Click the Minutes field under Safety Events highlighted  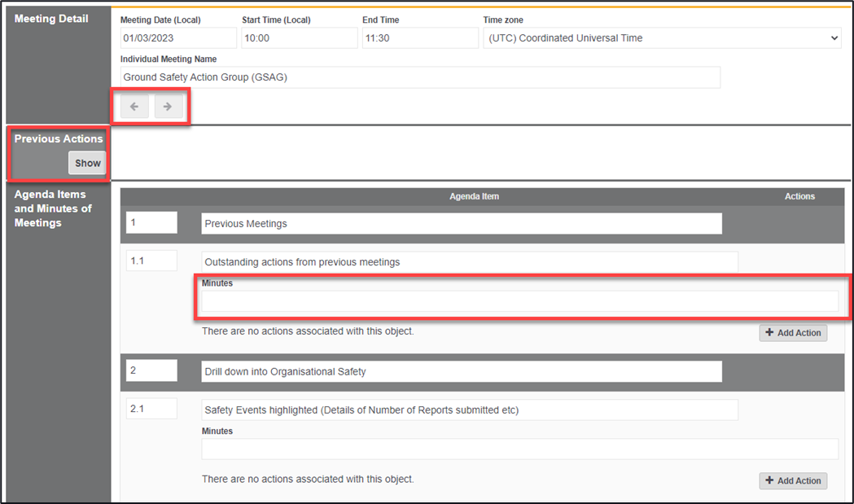[519, 449]
